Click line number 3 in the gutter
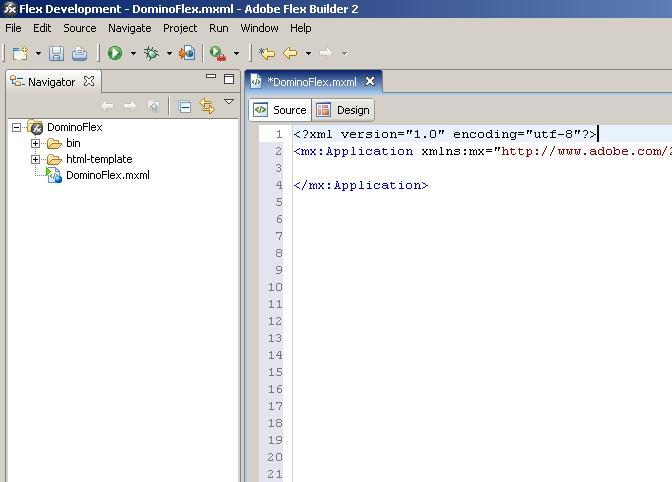 (x=279, y=168)
